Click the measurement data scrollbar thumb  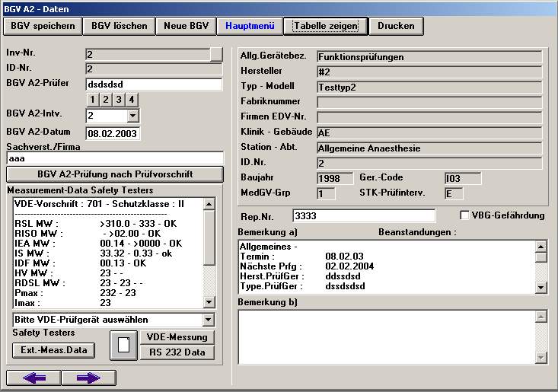pyautogui.click(x=209, y=237)
